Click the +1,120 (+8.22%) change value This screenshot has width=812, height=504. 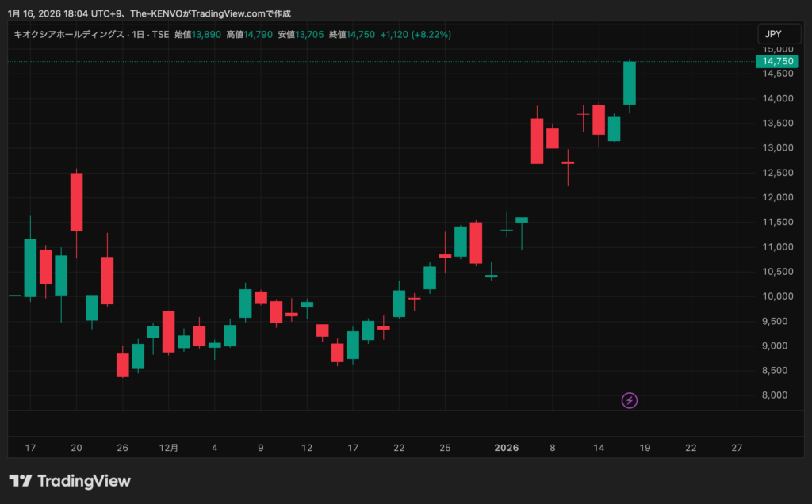[416, 35]
